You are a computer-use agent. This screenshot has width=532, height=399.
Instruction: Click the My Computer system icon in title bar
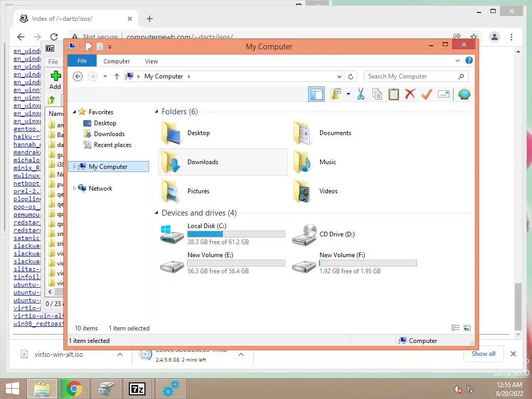(72, 46)
